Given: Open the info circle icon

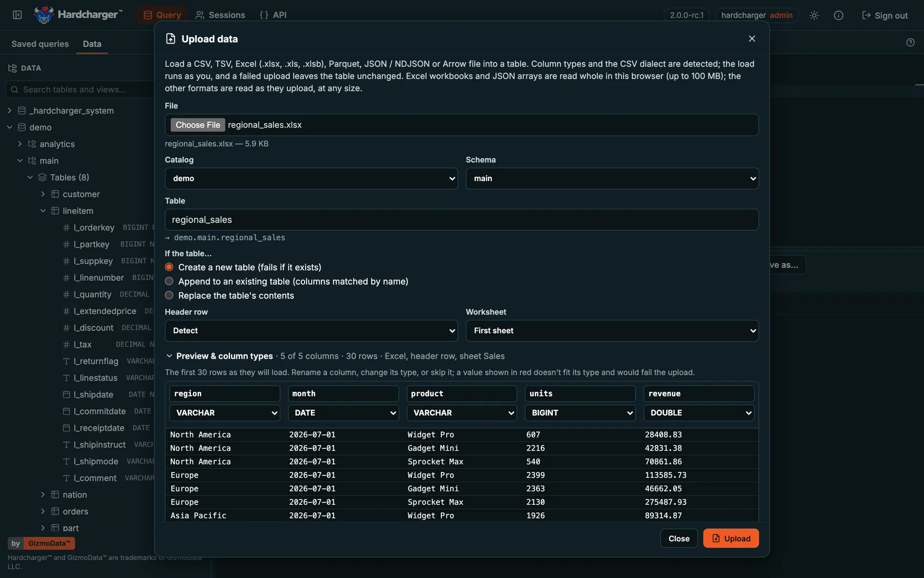Looking at the screenshot, I should click(838, 15).
